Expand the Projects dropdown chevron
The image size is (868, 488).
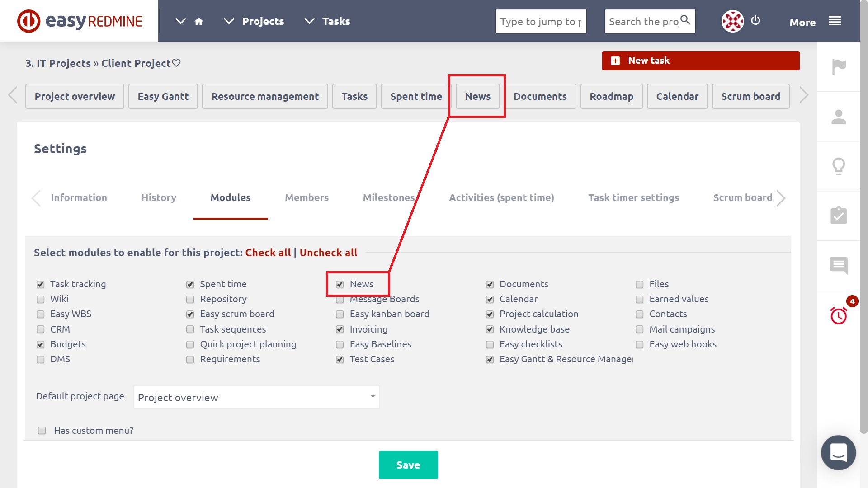coord(229,21)
